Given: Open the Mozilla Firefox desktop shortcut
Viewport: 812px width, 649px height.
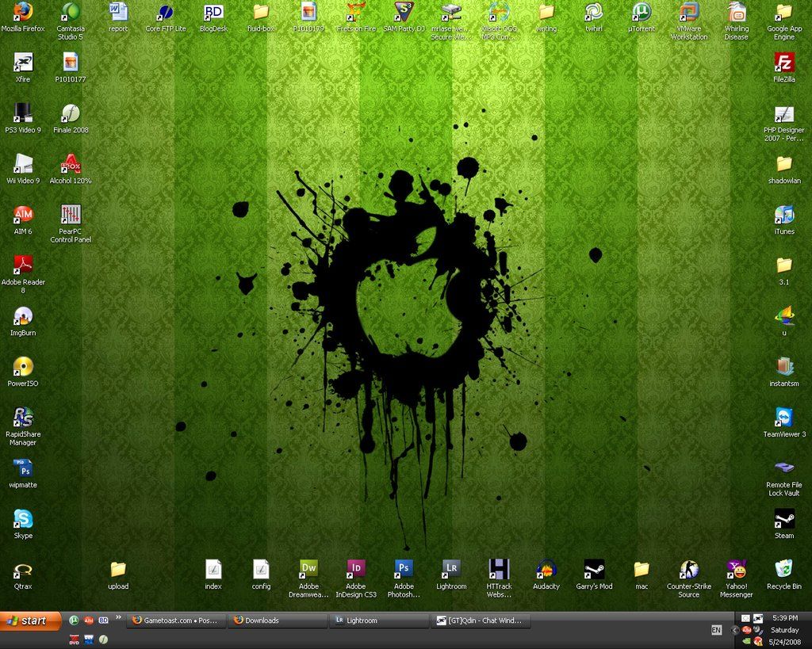Looking at the screenshot, I should click(23, 17).
